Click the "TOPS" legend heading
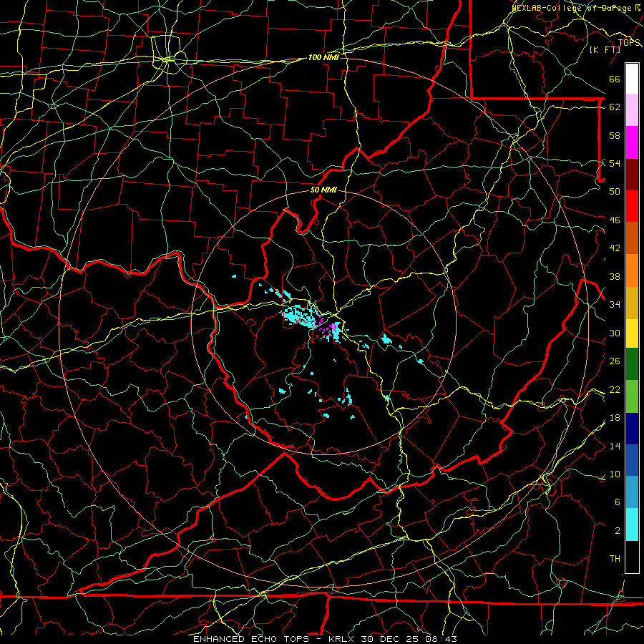644x644 pixels. click(x=629, y=43)
